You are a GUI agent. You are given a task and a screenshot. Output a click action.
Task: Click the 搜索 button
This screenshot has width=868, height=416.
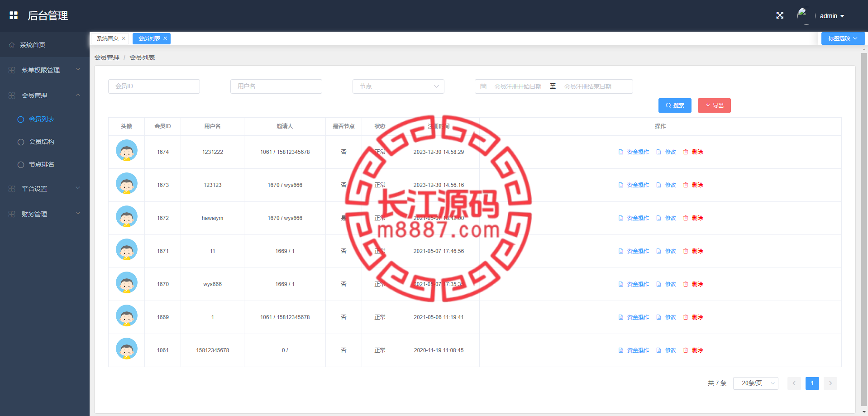[x=675, y=105]
